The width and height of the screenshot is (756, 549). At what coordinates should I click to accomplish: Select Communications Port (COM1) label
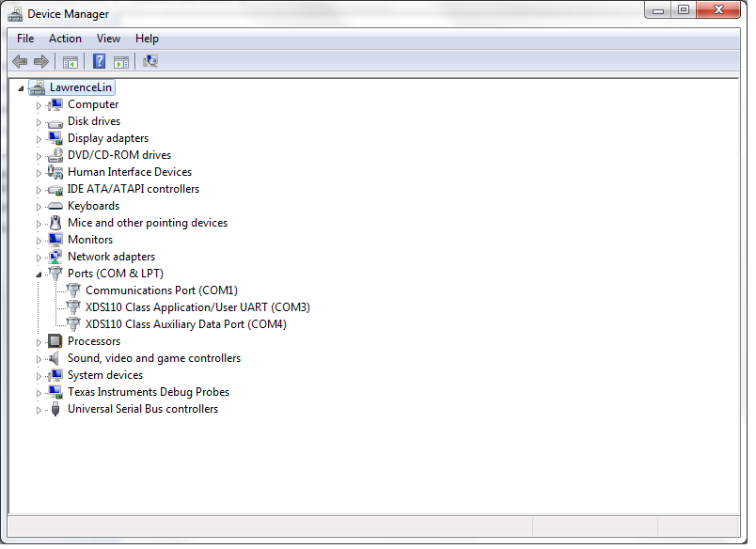(162, 290)
